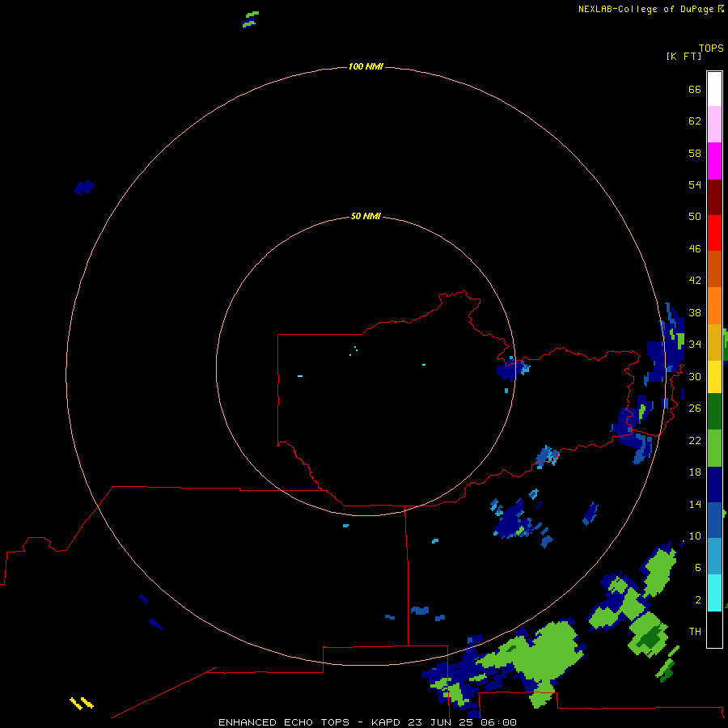Screen dimensions: 728x728
Task: Click the NEXLAB-College of DuPage title text
Action: [645, 9]
